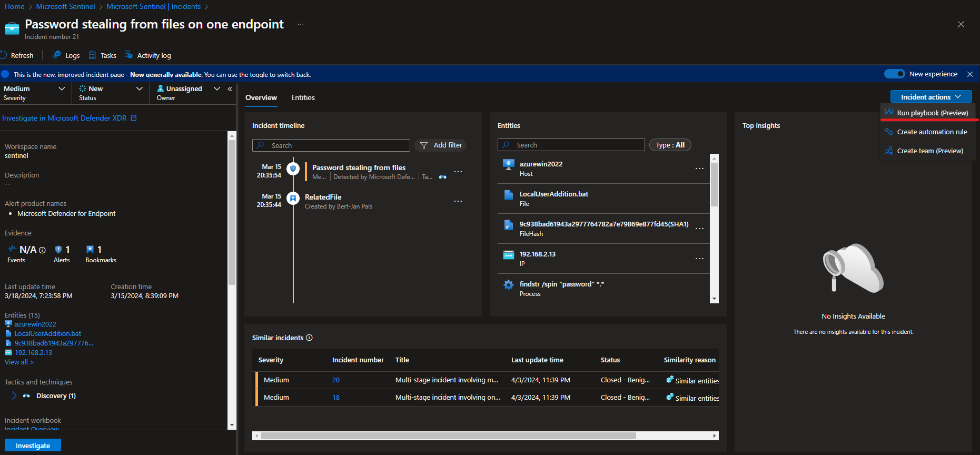Click the Refresh icon in the toolbar
980x455 pixels.
pyautogui.click(x=3, y=55)
